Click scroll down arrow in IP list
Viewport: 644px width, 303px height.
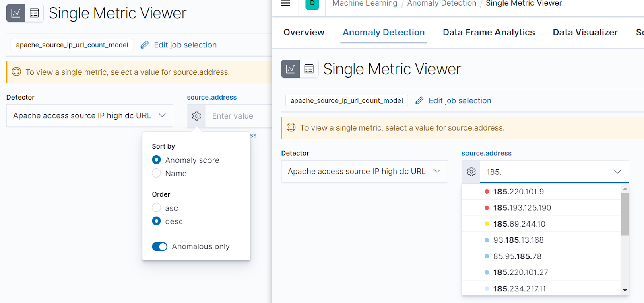pos(625,290)
